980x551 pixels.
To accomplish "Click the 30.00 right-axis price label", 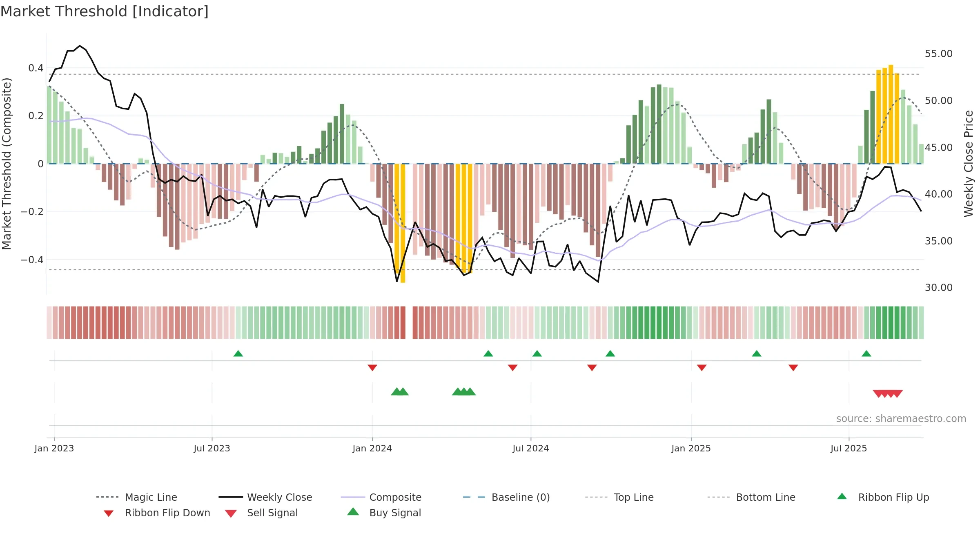I will [x=939, y=288].
